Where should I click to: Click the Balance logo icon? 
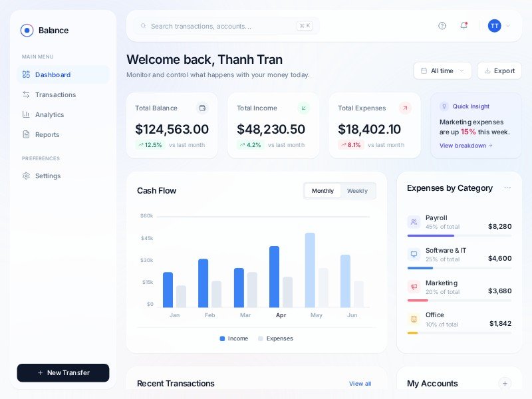(27, 30)
